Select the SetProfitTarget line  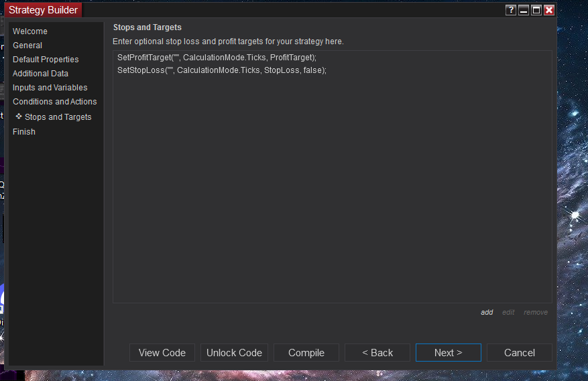[217, 58]
